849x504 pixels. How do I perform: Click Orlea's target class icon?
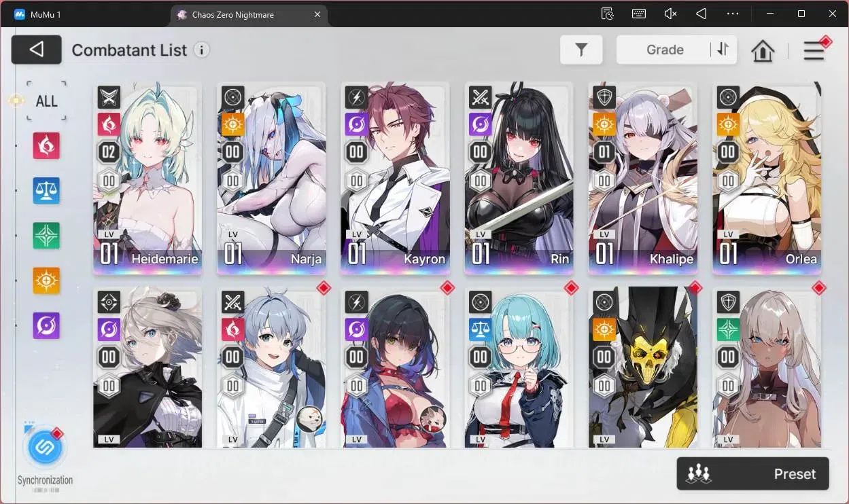tap(728, 98)
